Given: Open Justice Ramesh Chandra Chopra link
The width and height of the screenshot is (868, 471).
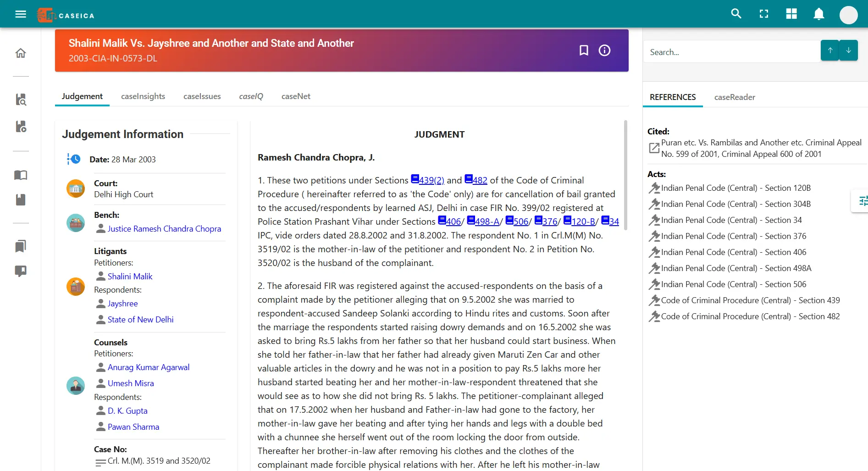Looking at the screenshot, I should [x=164, y=228].
